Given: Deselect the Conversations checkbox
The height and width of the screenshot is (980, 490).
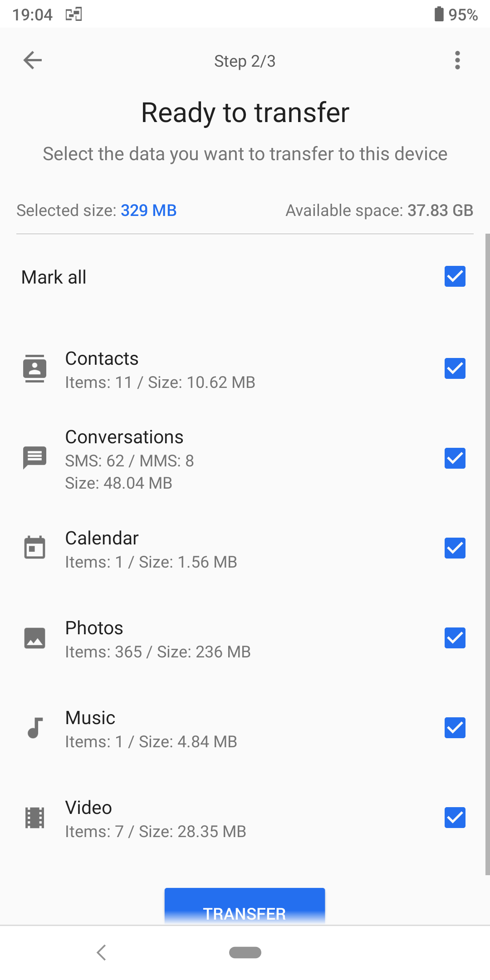Looking at the screenshot, I should point(455,458).
